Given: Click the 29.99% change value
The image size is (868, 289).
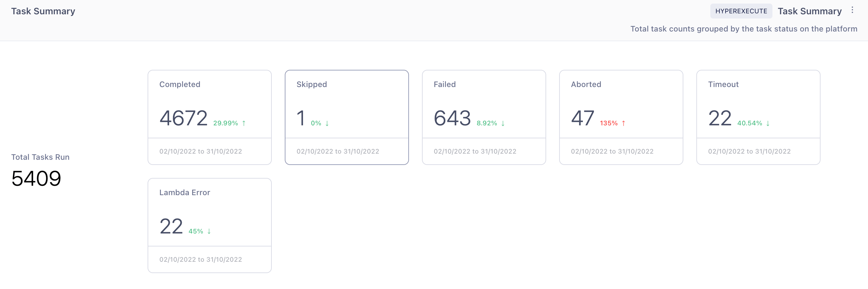Looking at the screenshot, I should pos(225,123).
